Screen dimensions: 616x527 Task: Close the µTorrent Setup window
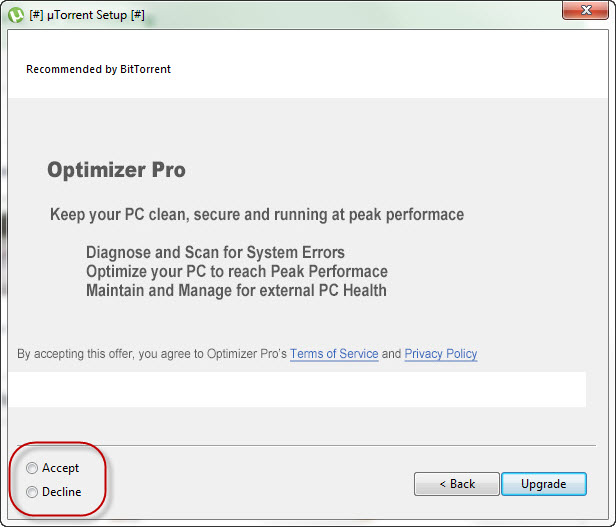coord(585,10)
